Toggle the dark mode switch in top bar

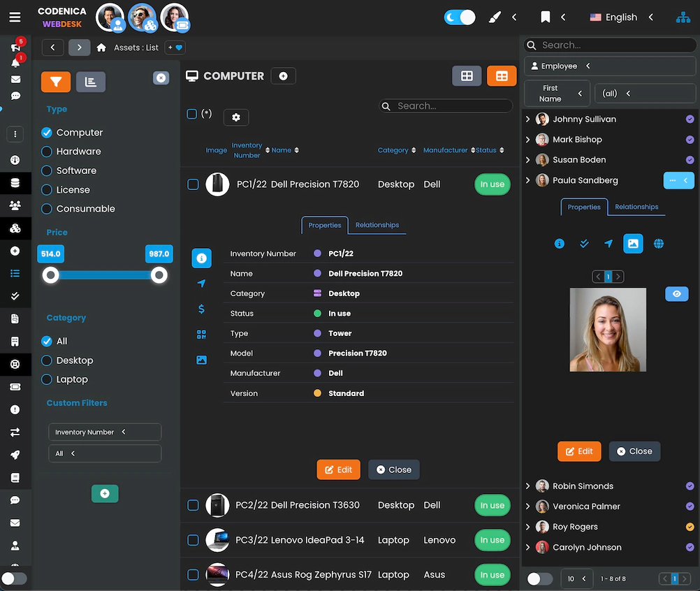pyautogui.click(x=459, y=17)
